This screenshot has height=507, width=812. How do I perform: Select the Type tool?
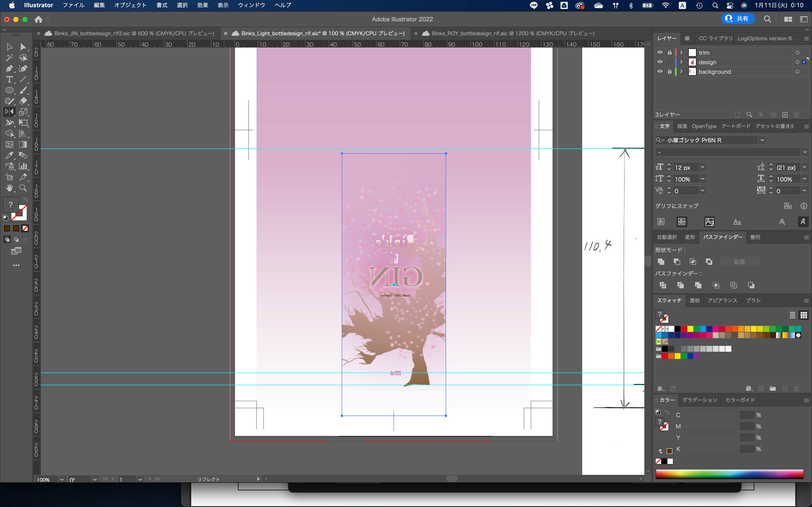9,79
